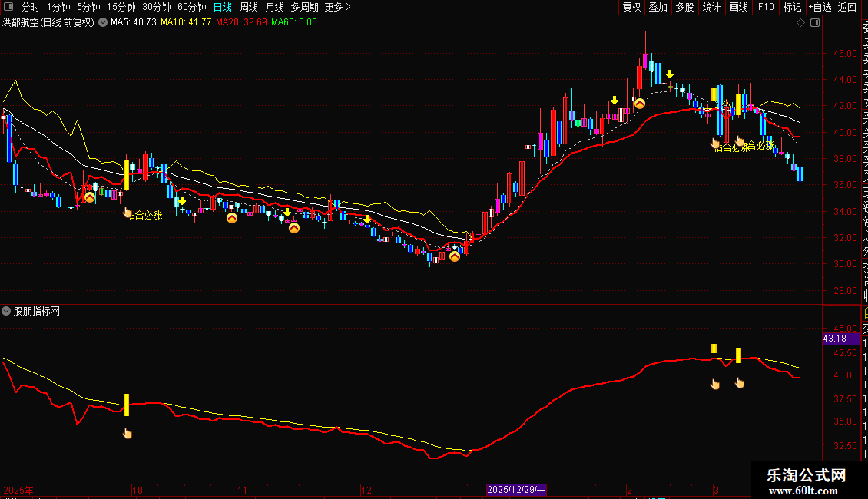Viewport: 868px width, 499px height.
Task: Click the 复权 button
Action: (631, 7)
